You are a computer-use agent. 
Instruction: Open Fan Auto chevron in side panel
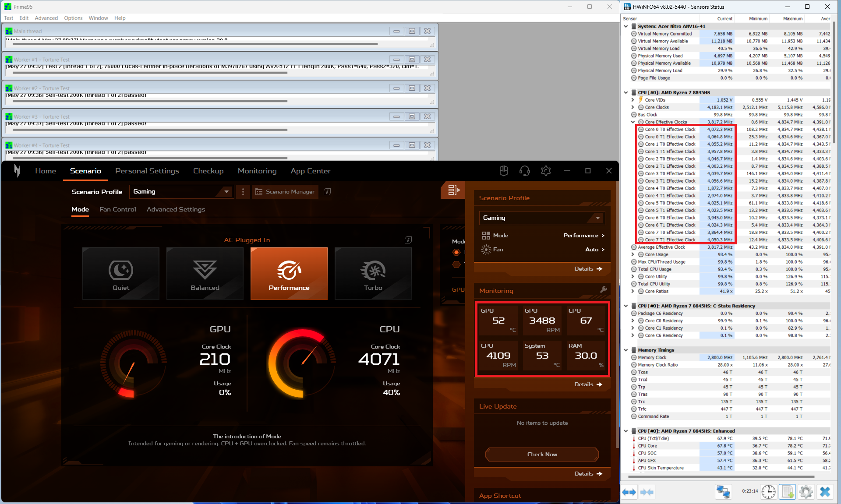pos(603,250)
